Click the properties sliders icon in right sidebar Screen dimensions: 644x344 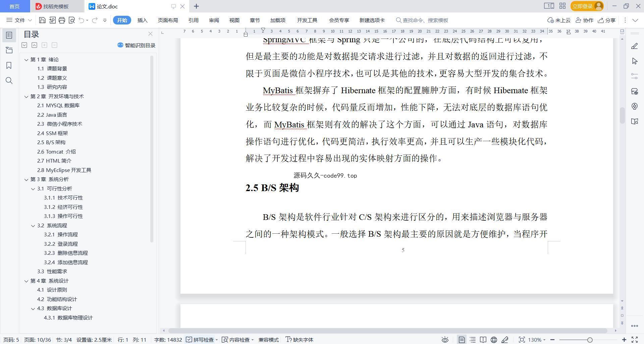[x=634, y=76]
